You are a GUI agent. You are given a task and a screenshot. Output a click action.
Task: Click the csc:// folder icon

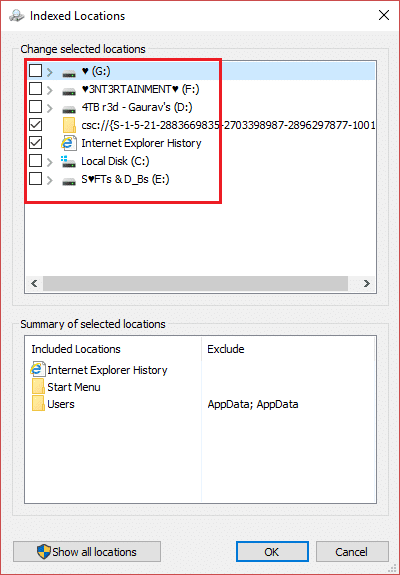pos(69,125)
